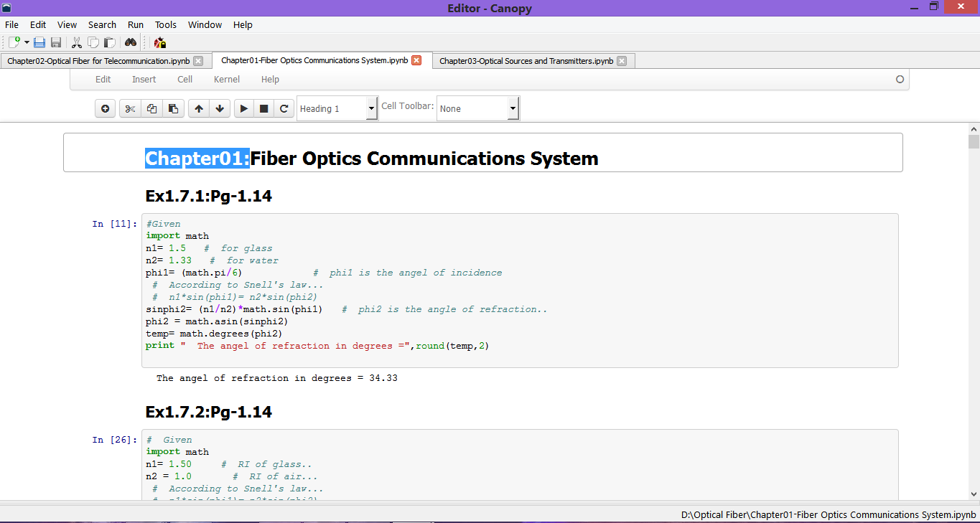The height and width of the screenshot is (523, 980).
Task: Click the vertical scrollbar down arrow
Action: pyautogui.click(x=974, y=494)
